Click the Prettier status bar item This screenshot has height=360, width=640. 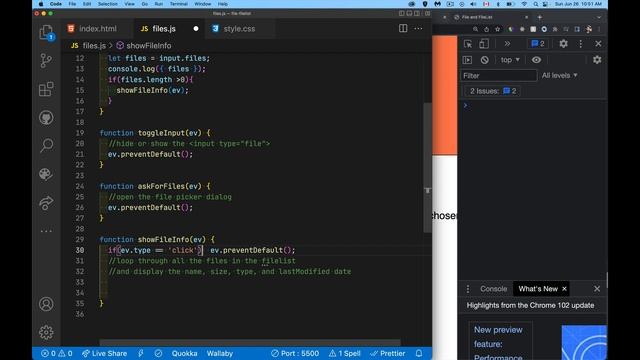tap(387, 353)
